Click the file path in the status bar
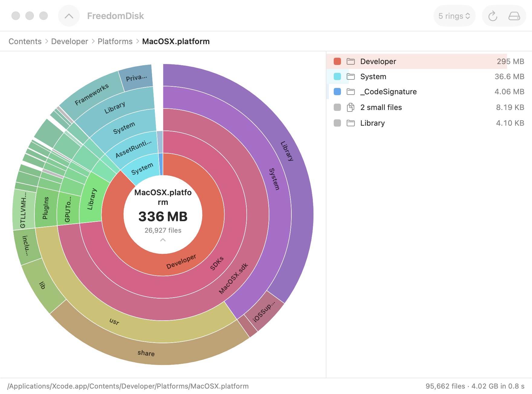The image size is (532, 394). tap(128, 386)
